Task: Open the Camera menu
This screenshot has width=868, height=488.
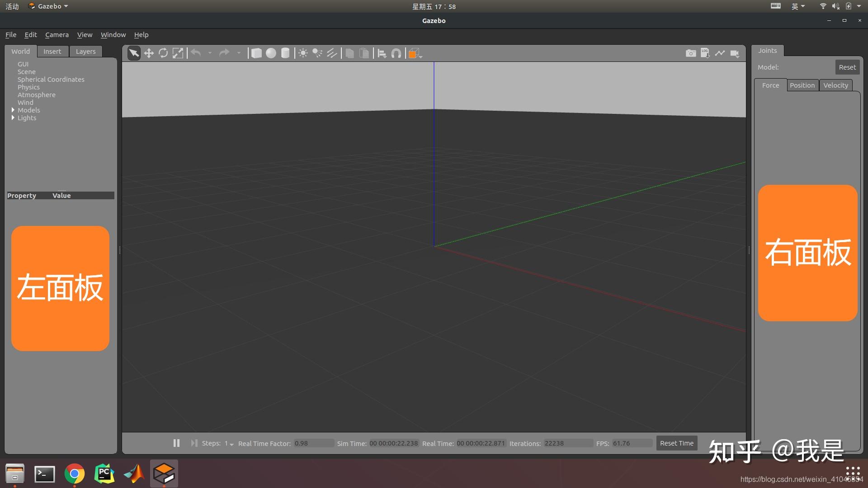Action: pos(57,35)
